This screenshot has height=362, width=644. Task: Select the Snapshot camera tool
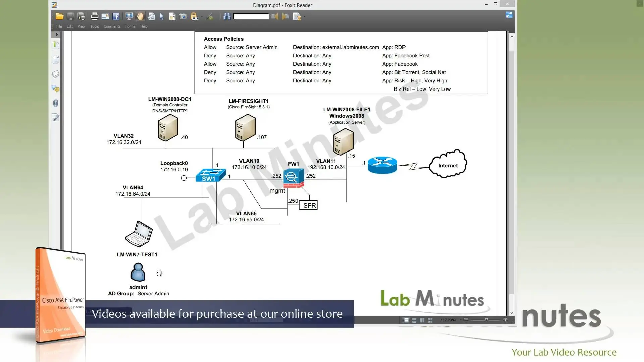pos(183,16)
